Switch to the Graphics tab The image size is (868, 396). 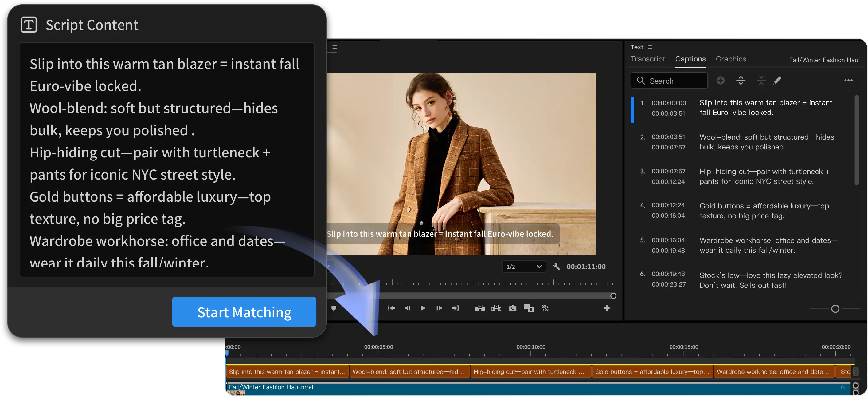tap(730, 59)
